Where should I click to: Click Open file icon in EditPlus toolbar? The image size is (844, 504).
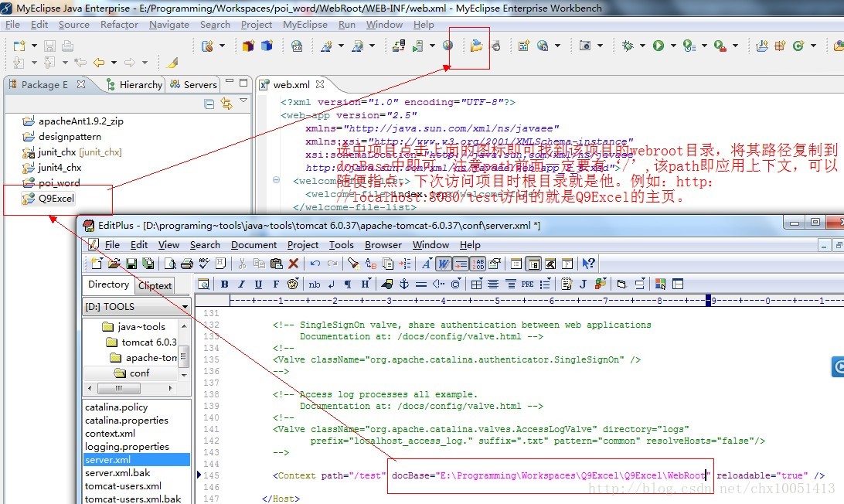pyautogui.click(x=114, y=264)
